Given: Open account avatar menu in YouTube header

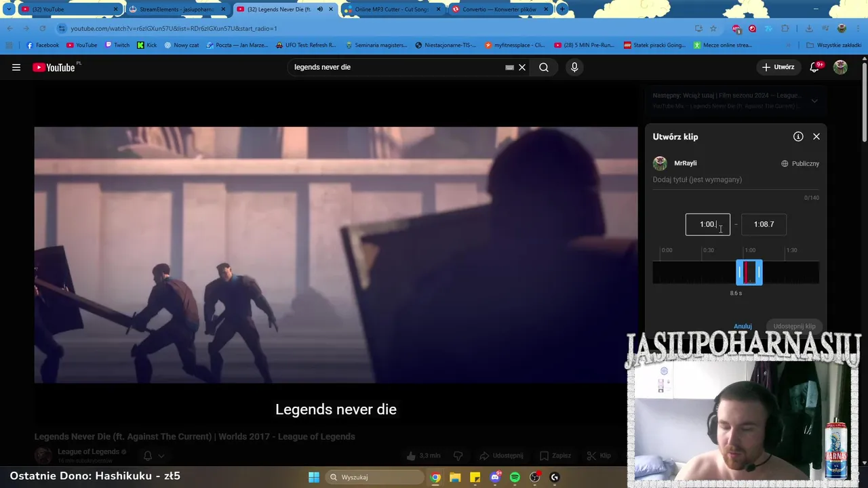Looking at the screenshot, I should point(840,67).
